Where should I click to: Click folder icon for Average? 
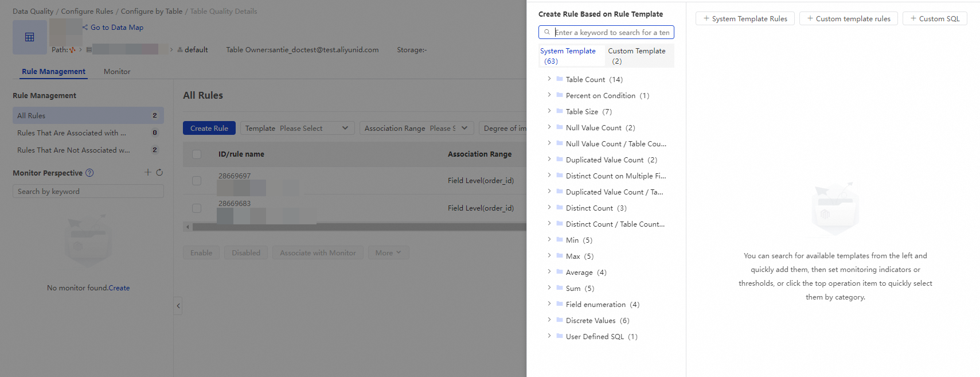pyautogui.click(x=559, y=272)
